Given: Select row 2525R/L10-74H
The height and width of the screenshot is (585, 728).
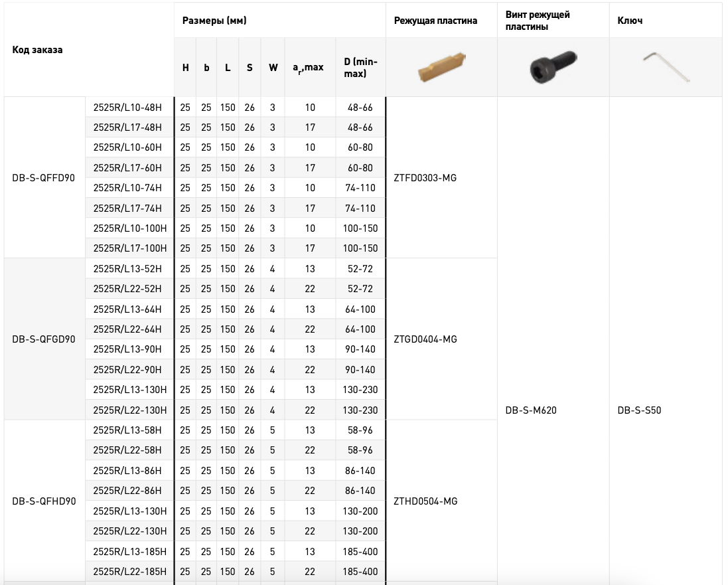Looking at the screenshot, I should point(236,188).
